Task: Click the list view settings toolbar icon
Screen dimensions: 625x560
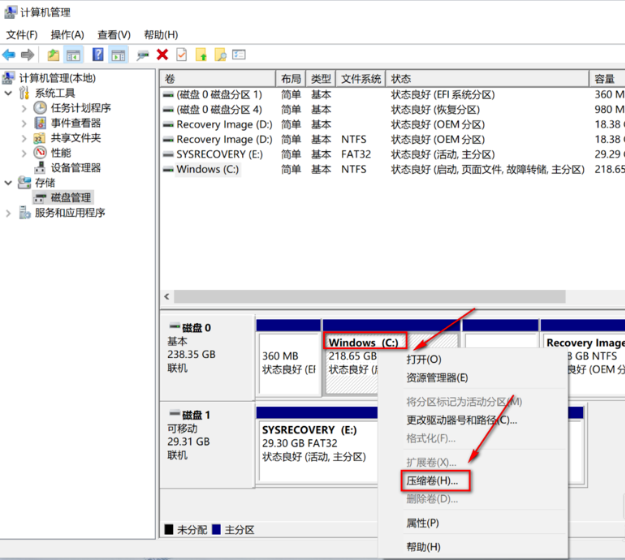Action: pos(239,54)
